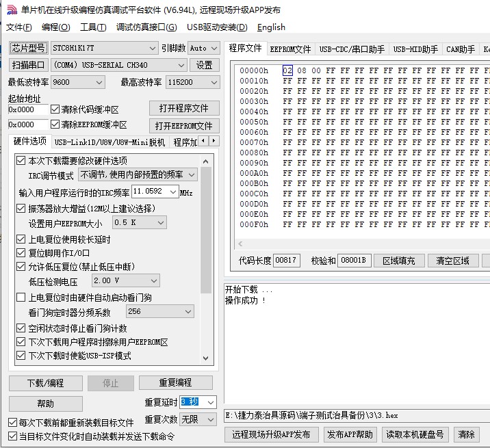Image resolution: width=490 pixels, height=448 pixels.
Task: Open the 重复延时 3 秒 dropdown
Action: pyautogui.click(x=211, y=402)
